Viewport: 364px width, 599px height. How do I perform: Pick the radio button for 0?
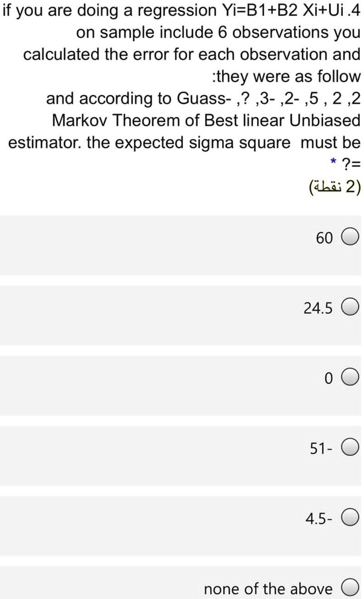[351, 378]
